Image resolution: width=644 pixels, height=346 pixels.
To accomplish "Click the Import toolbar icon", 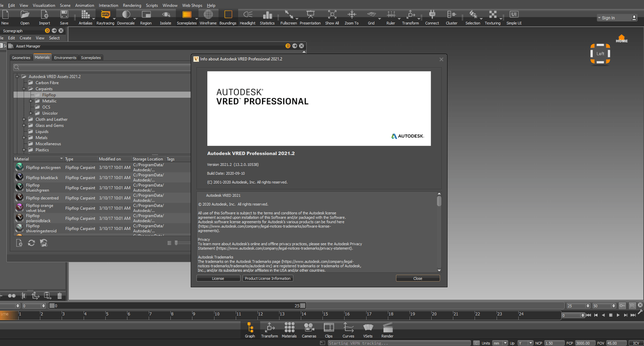I will (44, 17).
